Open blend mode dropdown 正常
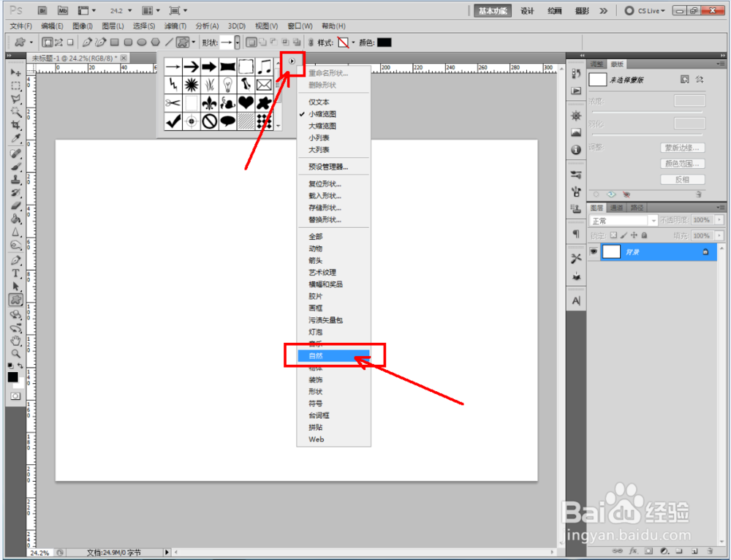Viewport: 731px width, 560px height. [x=624, y=221]
